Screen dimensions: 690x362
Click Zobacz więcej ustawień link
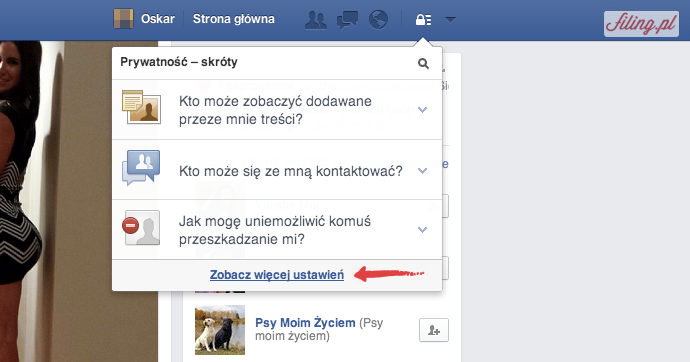pos(277,275)
